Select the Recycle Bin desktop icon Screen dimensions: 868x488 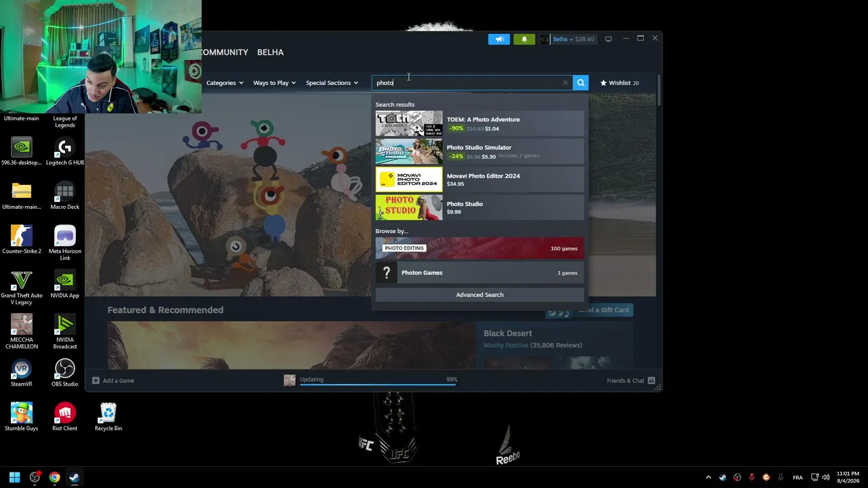pos(108,417)
